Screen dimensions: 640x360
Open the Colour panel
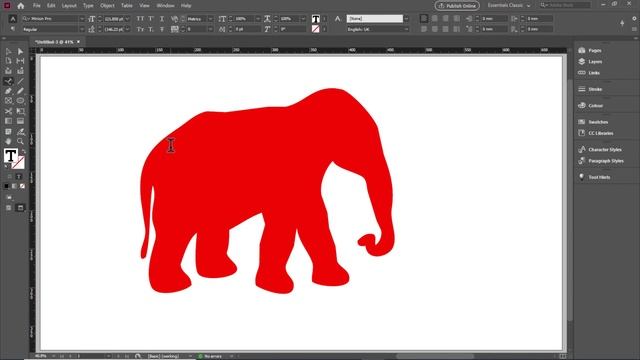(596, 106)
